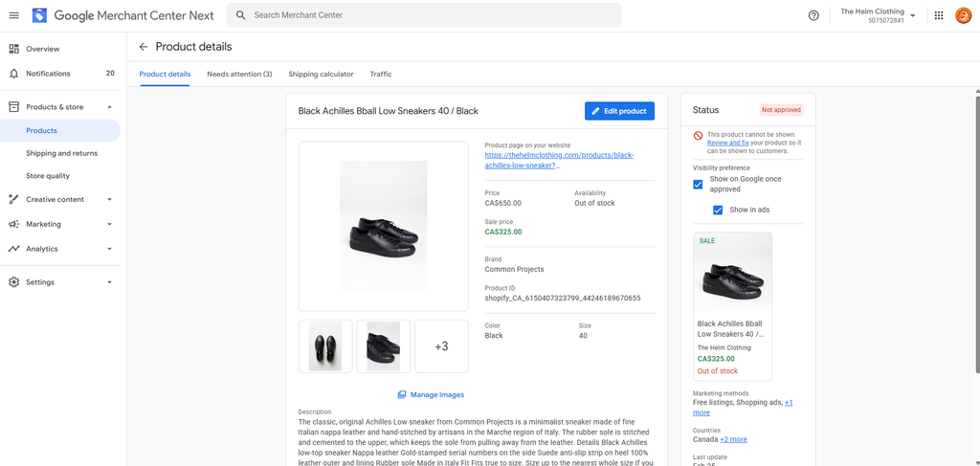Open the product page URL link
Viewport: 980px width, 466px height.
559,161
